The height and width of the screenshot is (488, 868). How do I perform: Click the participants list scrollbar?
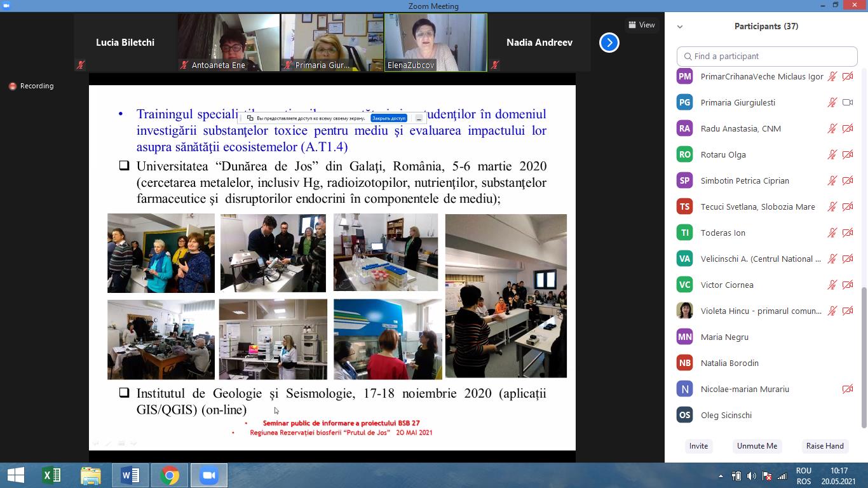(864, 356)
